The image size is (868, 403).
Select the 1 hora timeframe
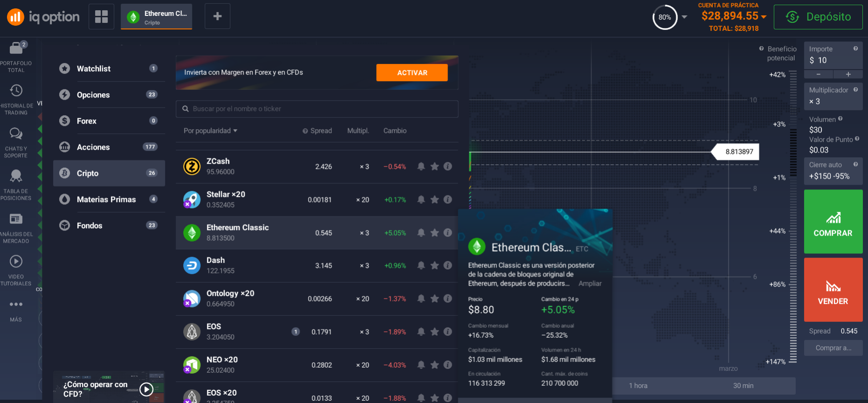pos(638,386)
